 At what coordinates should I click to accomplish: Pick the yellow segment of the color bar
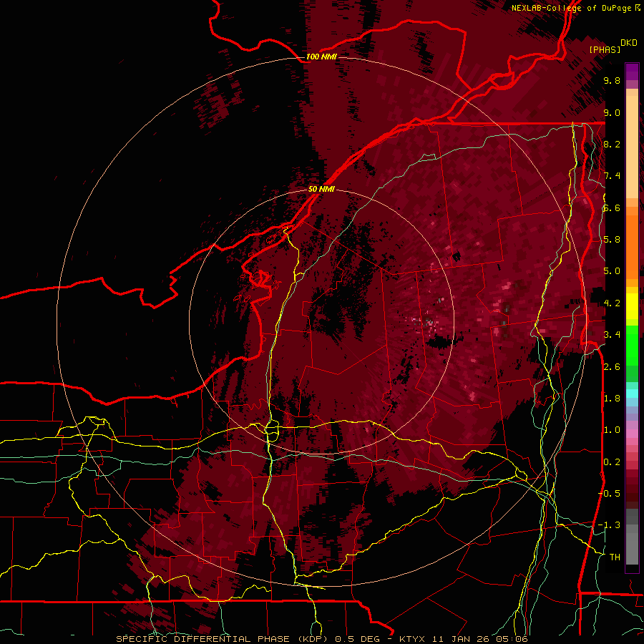pyautogui.click(x=632, y=306)
